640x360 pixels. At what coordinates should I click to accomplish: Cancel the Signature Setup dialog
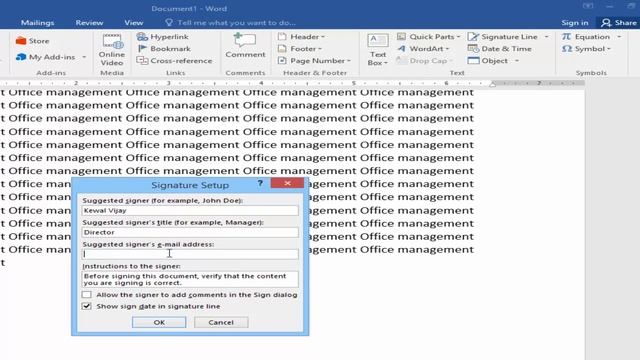221,322
